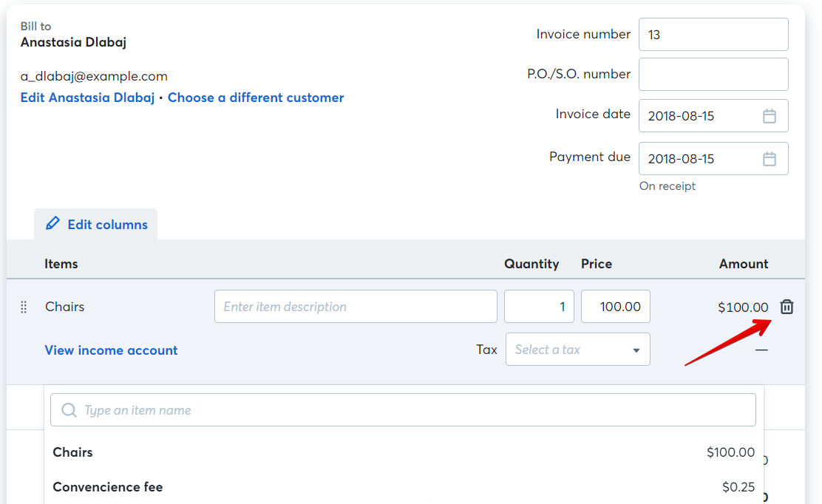Viewport: 822px width, 504px height.
Task: Switch to the Edit columns tab
Action: 96,224
